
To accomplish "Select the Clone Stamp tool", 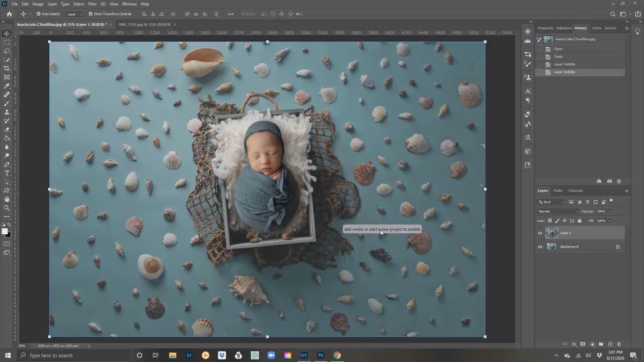I will click(7, 113).
